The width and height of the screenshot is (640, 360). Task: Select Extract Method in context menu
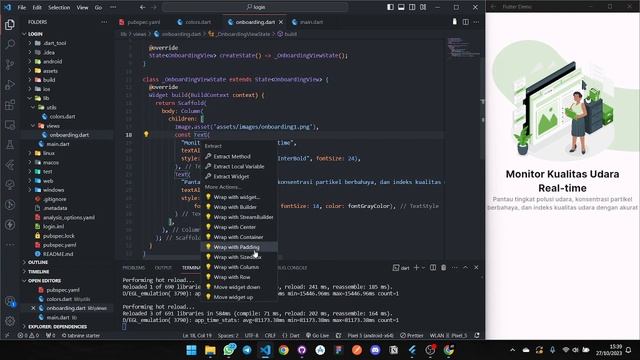coord(239,156)
